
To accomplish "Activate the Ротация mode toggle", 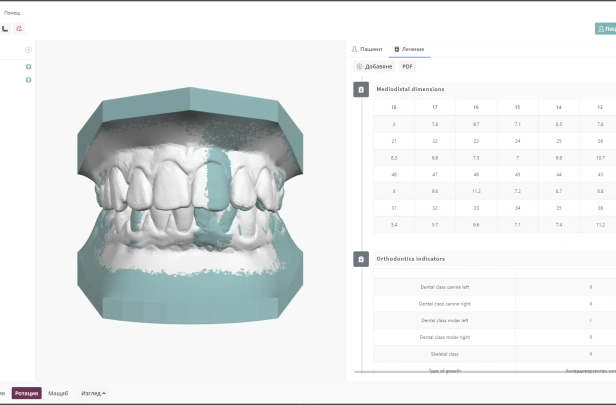I will click(x=27, y=393).
